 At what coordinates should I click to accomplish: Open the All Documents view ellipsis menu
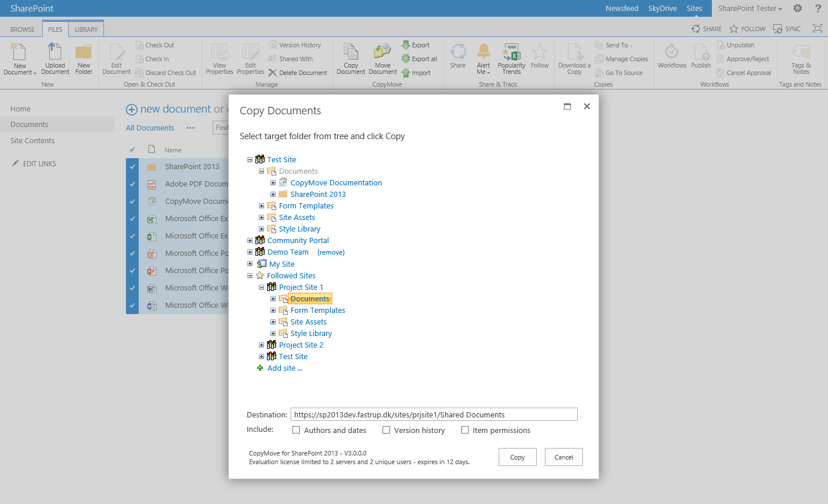click(x=190, y=128)
